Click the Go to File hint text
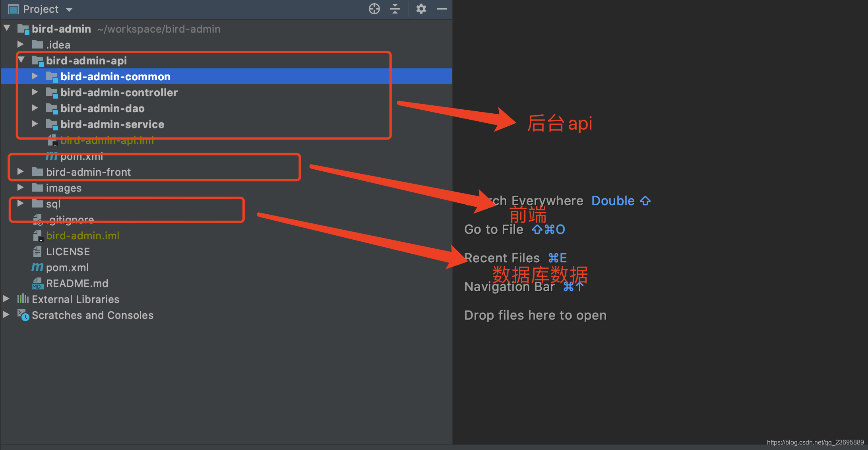Screen dimensions: 868x450 (x=494, y=229)
